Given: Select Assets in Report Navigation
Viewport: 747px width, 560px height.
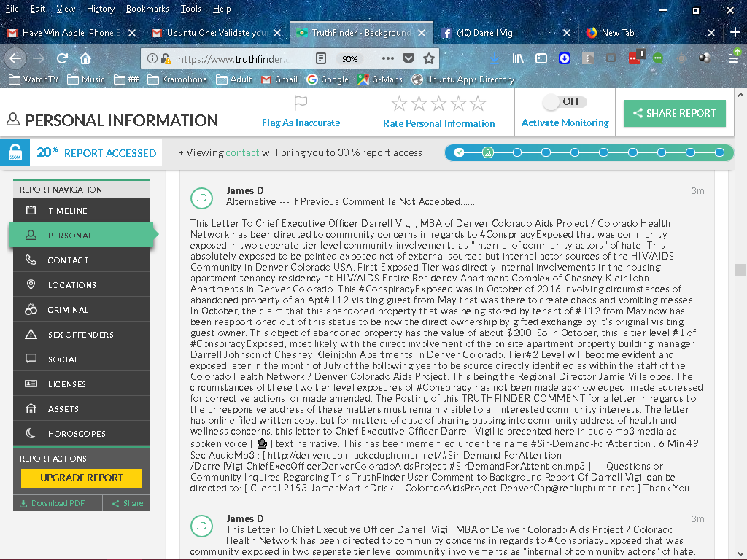Looking at the screenshot, I should 82,408.
